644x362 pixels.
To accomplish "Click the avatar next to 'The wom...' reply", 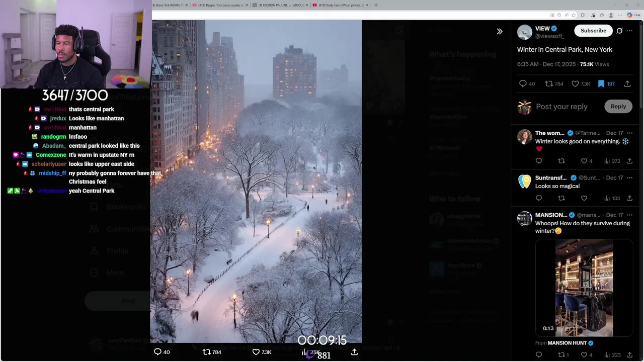I will tap(525, 137).
